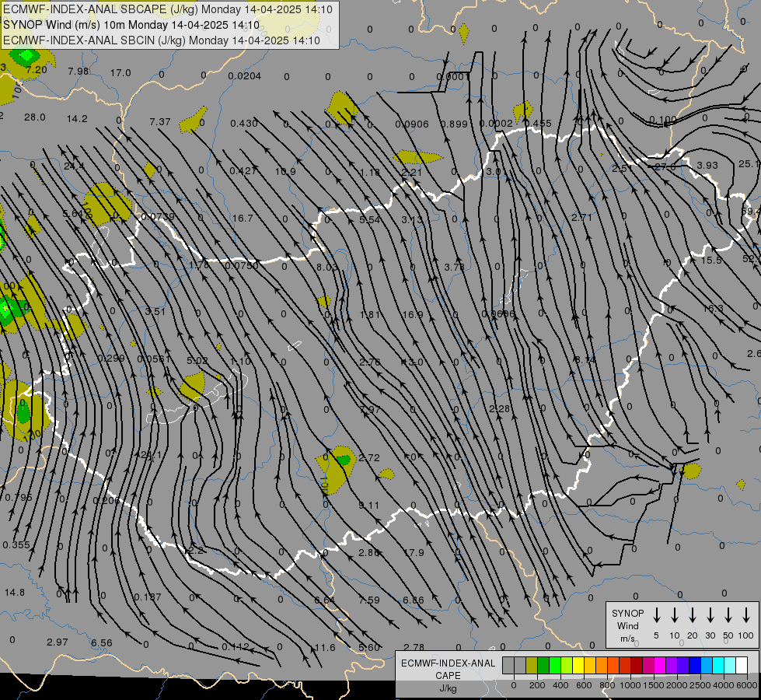The image size is (761, 700).
Task: Click the 11.6 value on the map
Action: pos(325,648)
